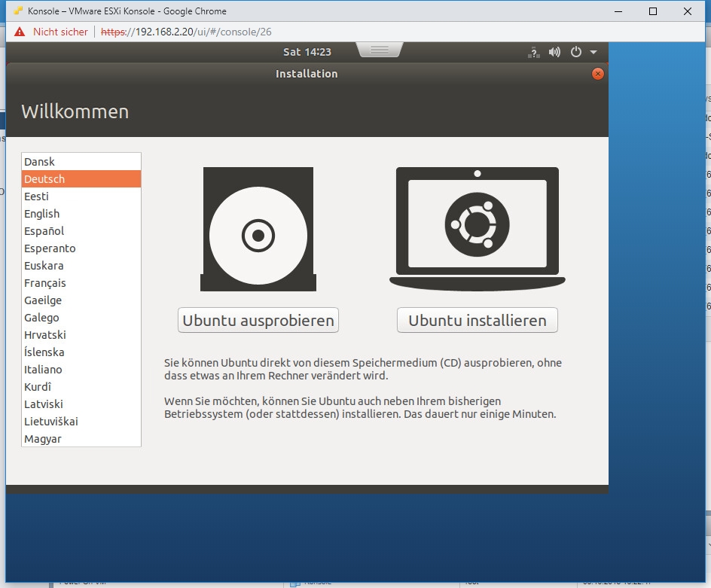Image resolution: width=711 pixels, height=588 pixels.
Task: Select Eesti language
Action: click(81, 197)
